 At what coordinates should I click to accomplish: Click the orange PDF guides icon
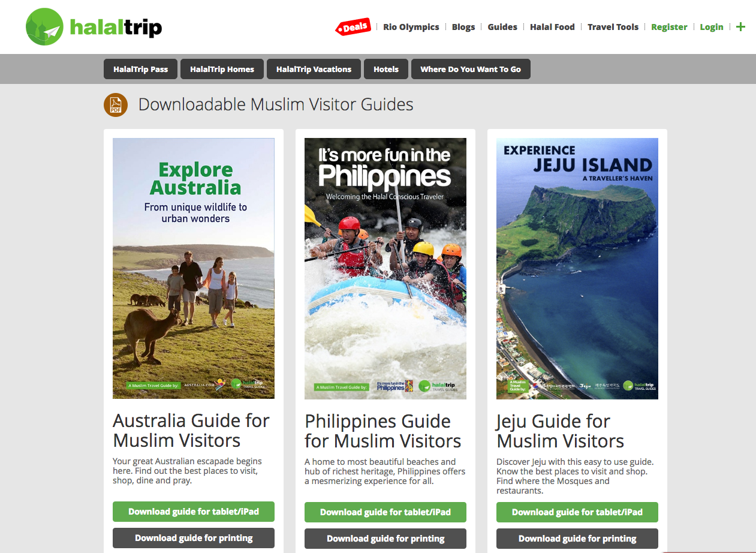pos(116,105)
